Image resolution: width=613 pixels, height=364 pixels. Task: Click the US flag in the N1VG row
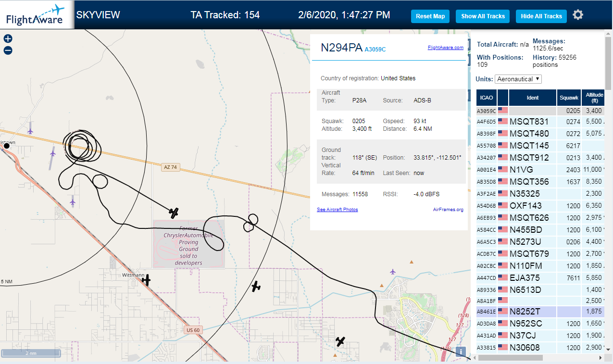pyautogui.click(x=503, y=170)
